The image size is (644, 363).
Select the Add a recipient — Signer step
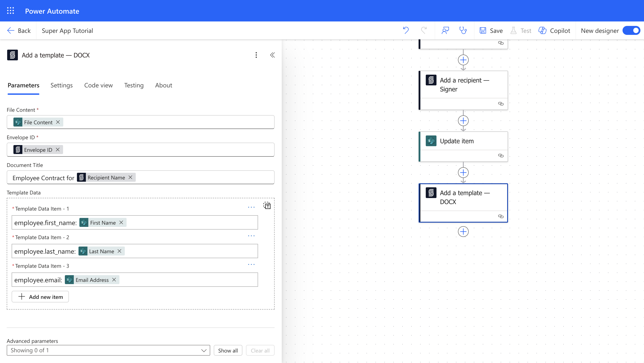464,85
